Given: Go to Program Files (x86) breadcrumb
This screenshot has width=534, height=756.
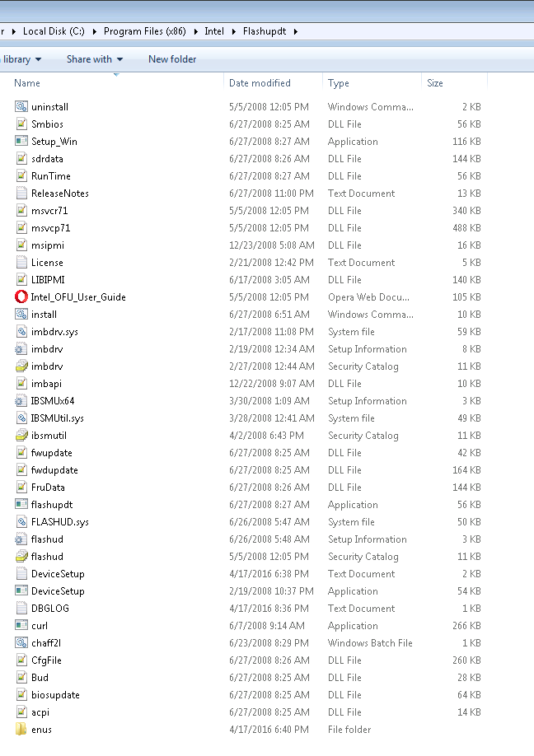Looking at the screenshot, I should (145, 31).
